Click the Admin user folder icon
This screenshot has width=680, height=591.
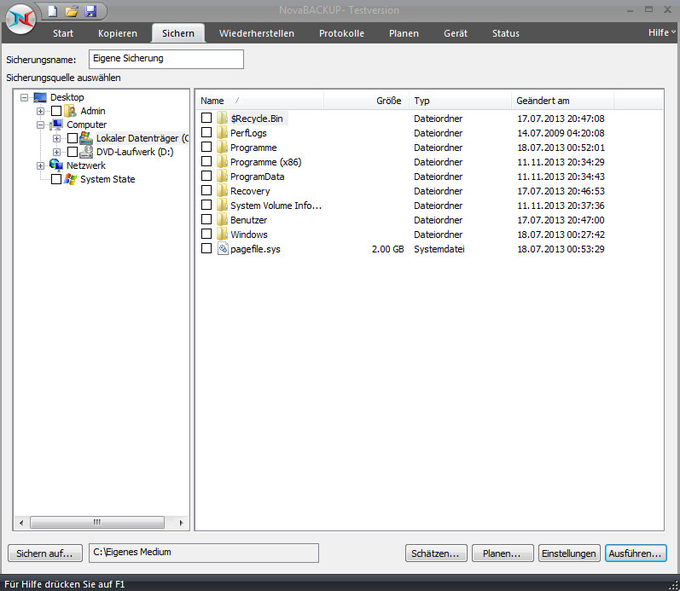pyautogui.click(x=70, y=111)
